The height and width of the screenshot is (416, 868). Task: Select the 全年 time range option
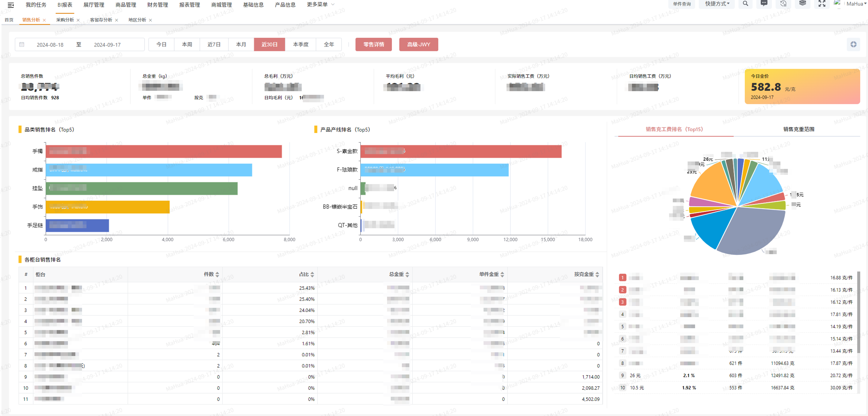[328, 44]
